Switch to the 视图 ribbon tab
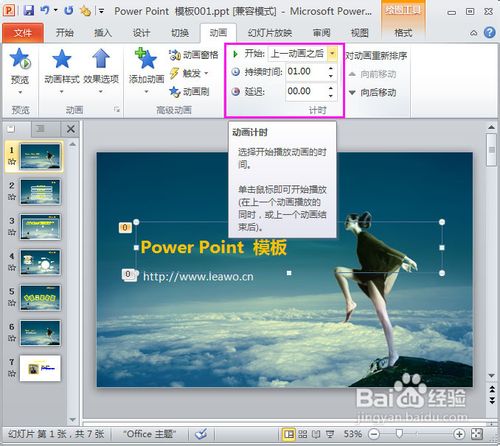Image resolution: width=500 pixels, height=446 pixels. [x=360, y=33]
